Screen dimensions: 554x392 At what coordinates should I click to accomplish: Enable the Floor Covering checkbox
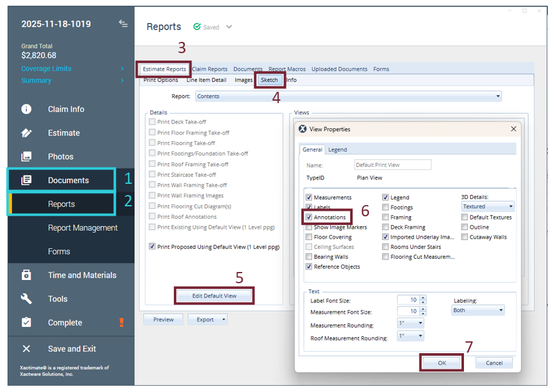tap(309, 238)
